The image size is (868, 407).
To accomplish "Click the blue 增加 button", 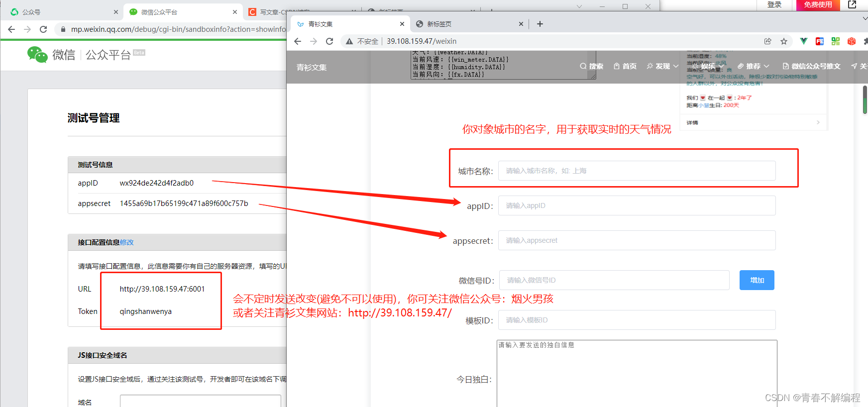I will pos(757,280).
